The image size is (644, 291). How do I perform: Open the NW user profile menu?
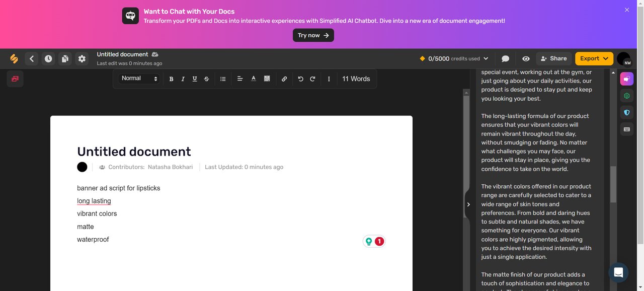tap(623, 59)
